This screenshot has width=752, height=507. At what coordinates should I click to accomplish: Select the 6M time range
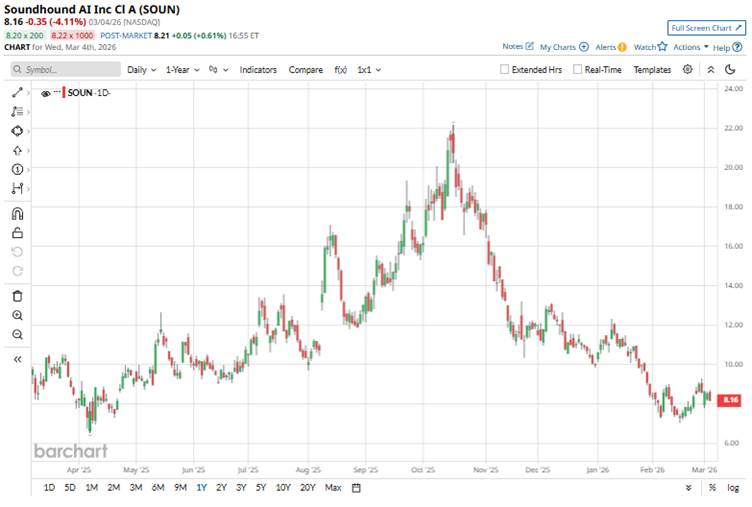click(158, 487)
